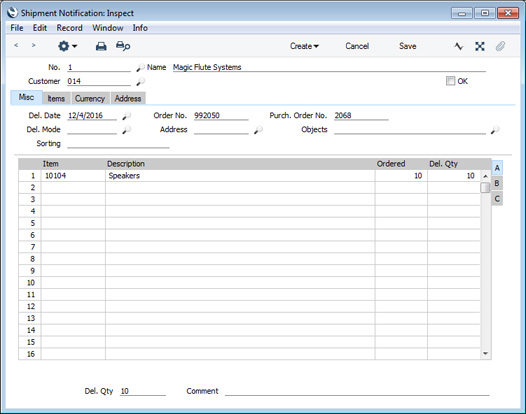The image size is (526, 414).
Task: Click the fullscreen expand arrows icon
Action: pos(480,46)
